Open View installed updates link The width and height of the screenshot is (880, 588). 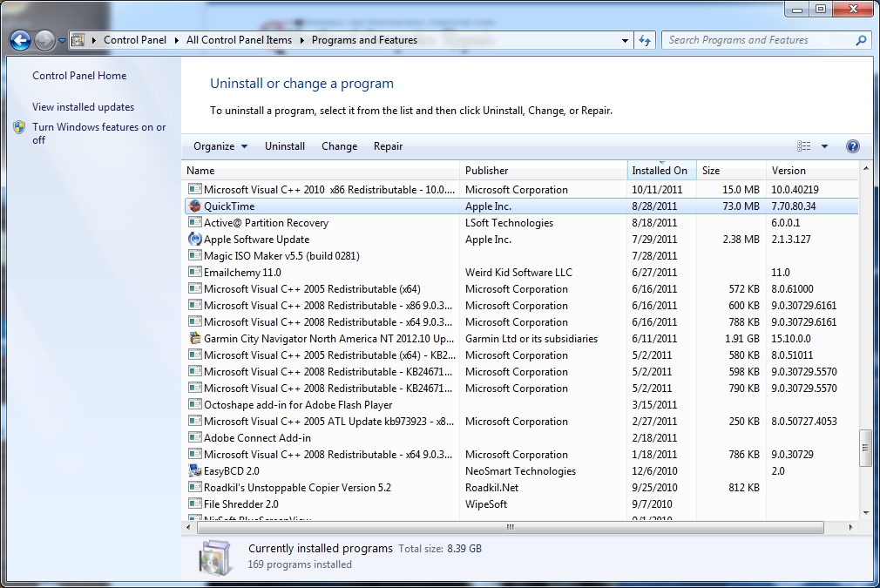[83, 107]
